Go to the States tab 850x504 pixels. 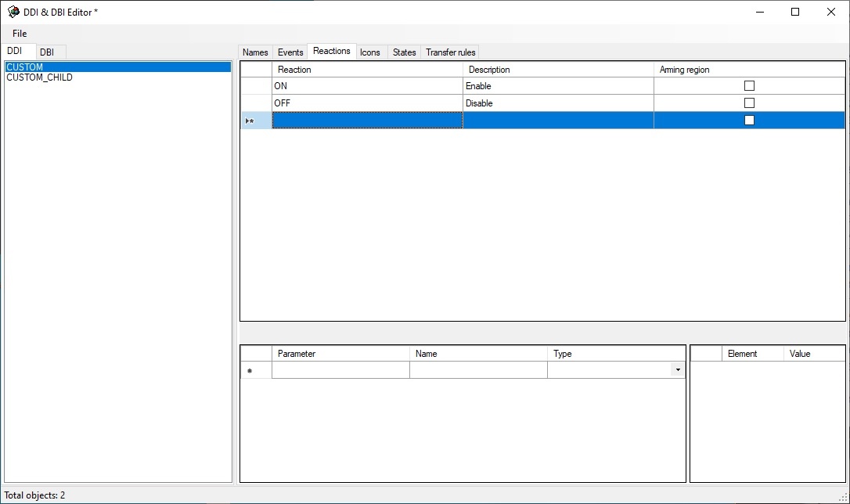404,52
